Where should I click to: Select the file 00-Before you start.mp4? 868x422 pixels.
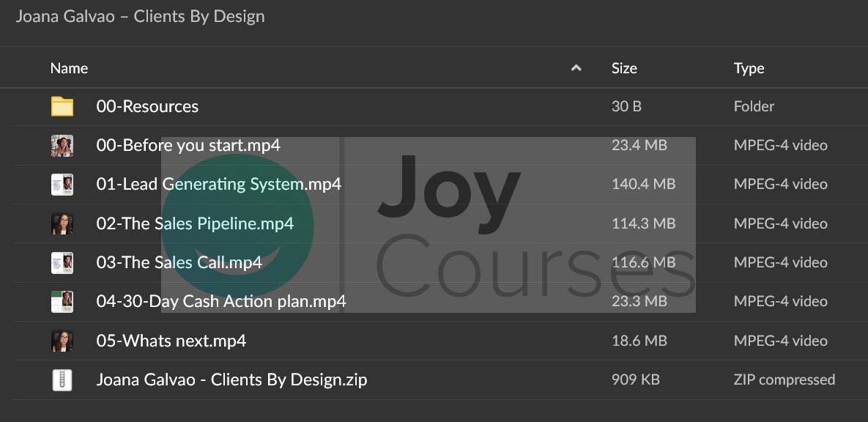click(x=188, y=146)
